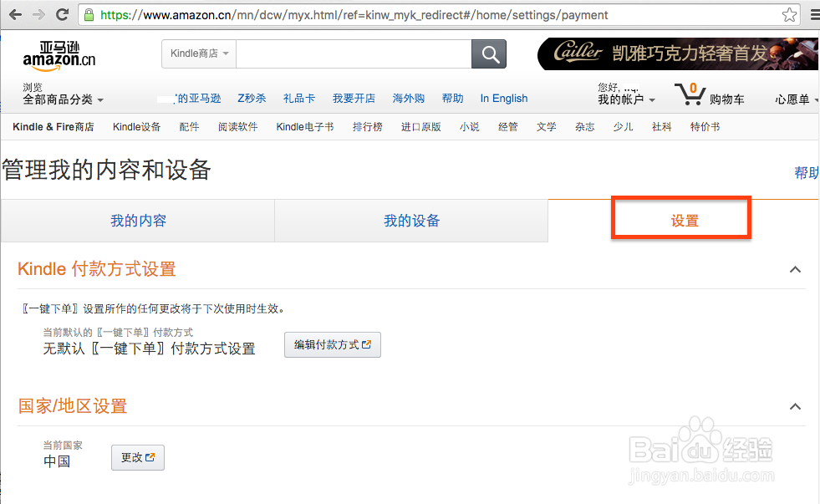
Task: Click the 更改 button to change country
Action: click(x=137, y=457)
